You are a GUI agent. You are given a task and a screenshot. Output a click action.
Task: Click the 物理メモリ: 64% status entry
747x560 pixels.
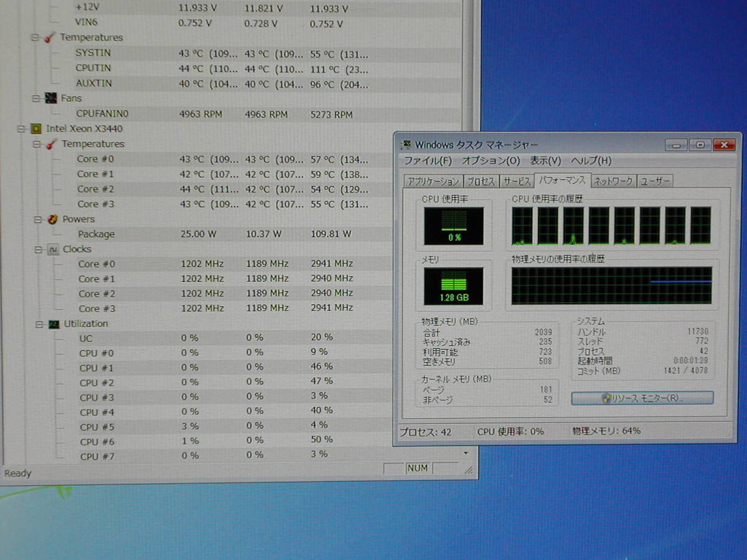(x=606, y=431)
